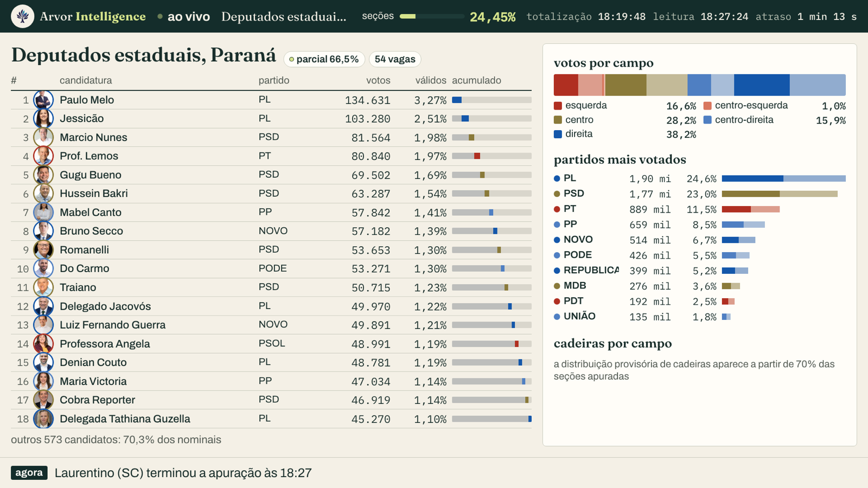The image size is (868, 488).
Task: Click the 'agora' ticker badge
Action: pyautogui.click(x=29, y=473)
